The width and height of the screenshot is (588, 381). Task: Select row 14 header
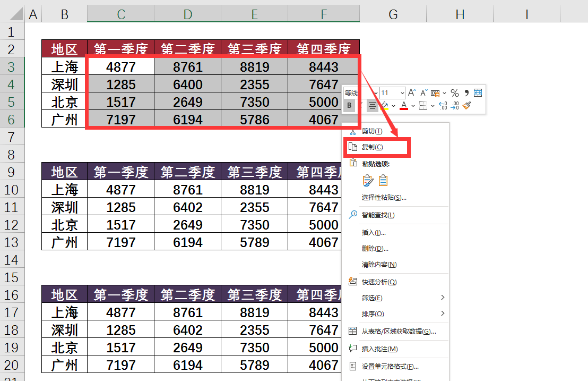pyautogui.click(x=12, y=260)
